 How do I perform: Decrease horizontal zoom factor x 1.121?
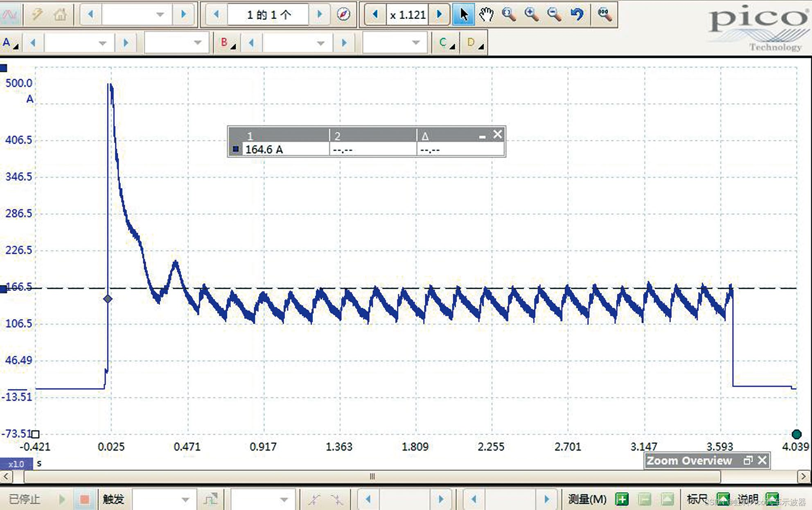(375, 15)
